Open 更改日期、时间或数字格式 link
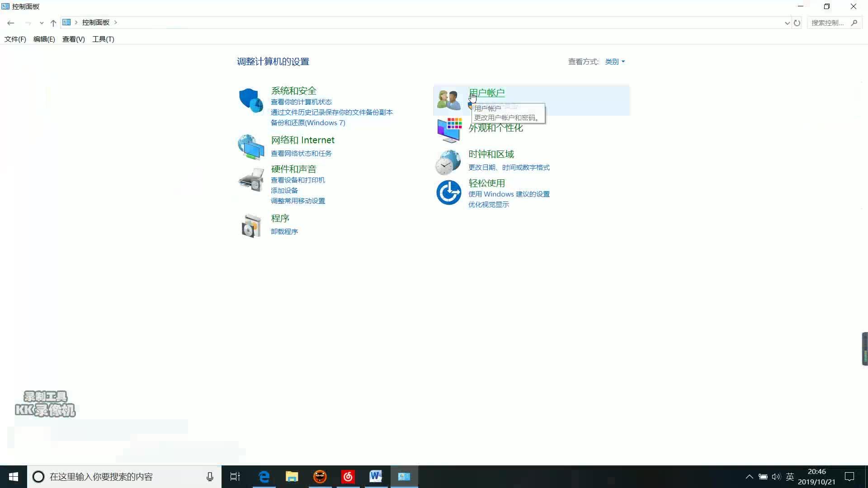This screenshot has width=868, height=488. click(509, 168)
